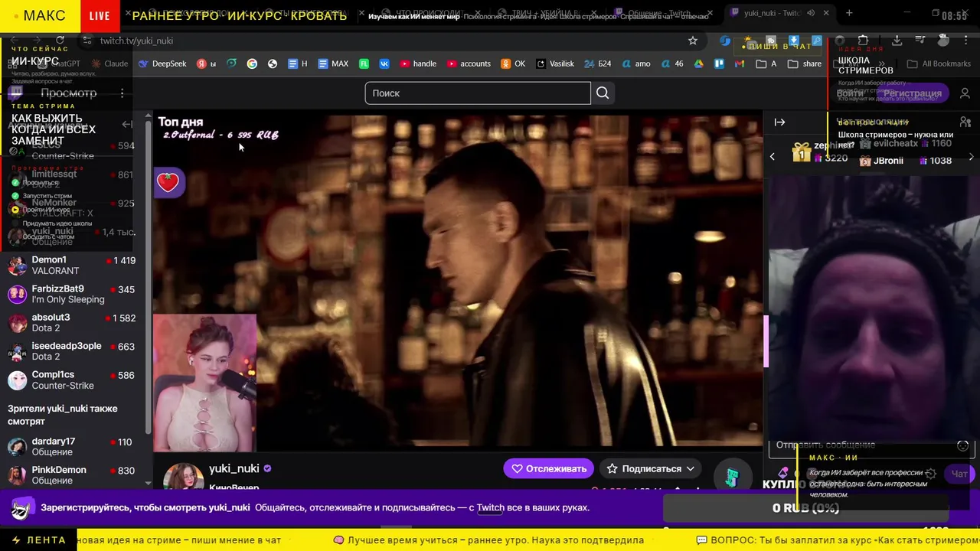Open the Б24 bookmark
This screenshot has width=980, height=551.
pyautogui.click(x=597, y=64)
